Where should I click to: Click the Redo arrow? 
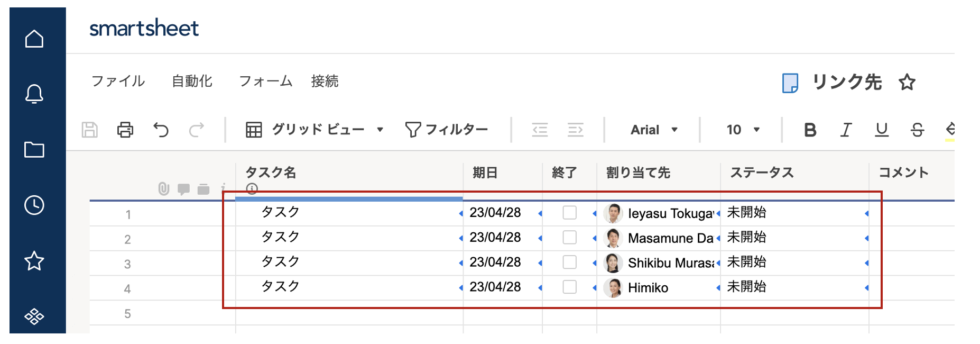tap(197, 130)
